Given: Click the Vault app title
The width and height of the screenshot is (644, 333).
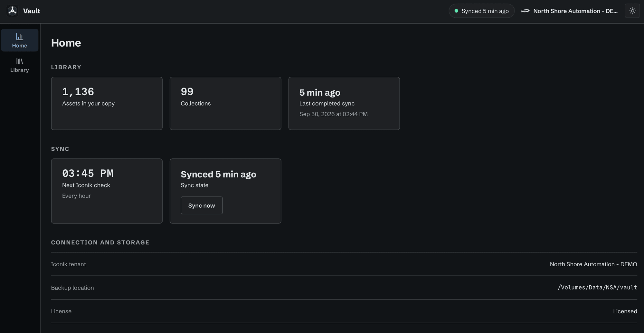Looking at the screenshot, I should click(32, 11).
